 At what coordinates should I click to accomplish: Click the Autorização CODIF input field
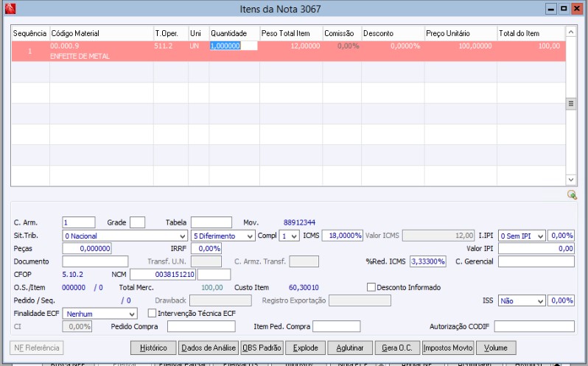pyautogui.click(x=534, y=326)
